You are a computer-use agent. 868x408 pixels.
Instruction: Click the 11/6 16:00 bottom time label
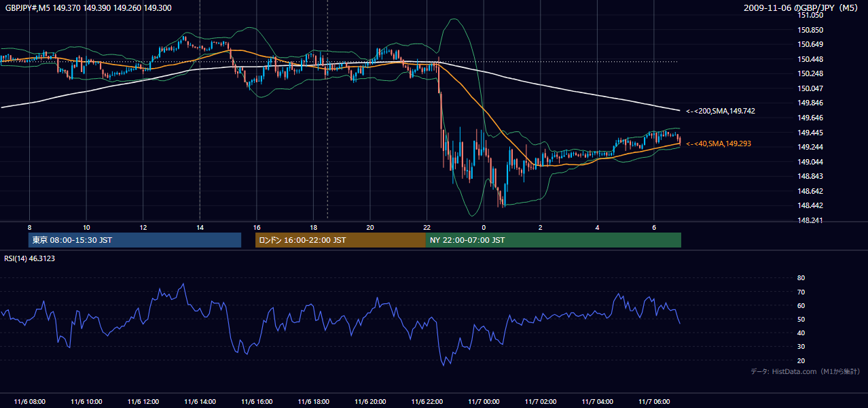(x=256, y=402)
